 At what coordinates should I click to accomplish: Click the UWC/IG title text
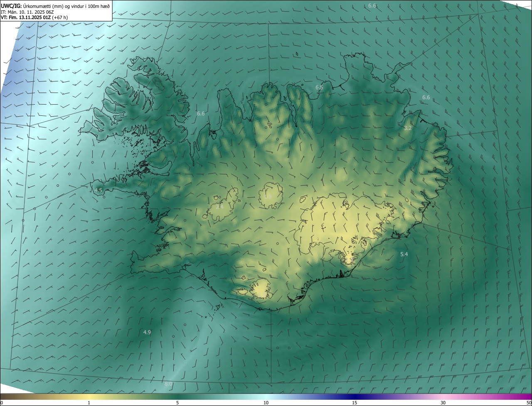pyautogui.click(x=11, y=5)
